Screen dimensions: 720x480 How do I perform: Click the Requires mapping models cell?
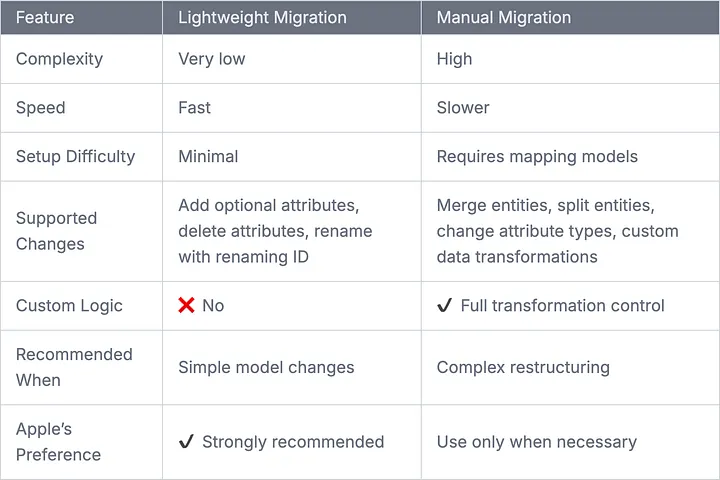click(x=537, y=156)
